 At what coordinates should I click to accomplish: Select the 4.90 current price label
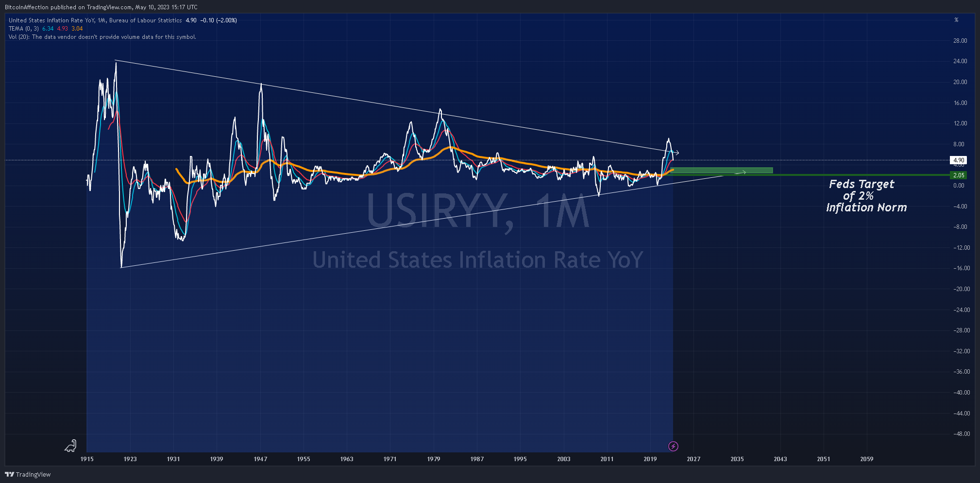959,160
